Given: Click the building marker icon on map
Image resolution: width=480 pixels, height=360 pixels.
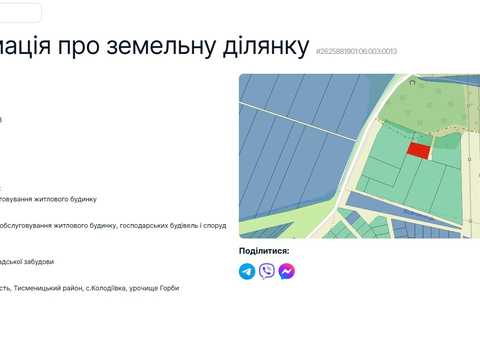Looking at the screenshot, I should [412, 83].
